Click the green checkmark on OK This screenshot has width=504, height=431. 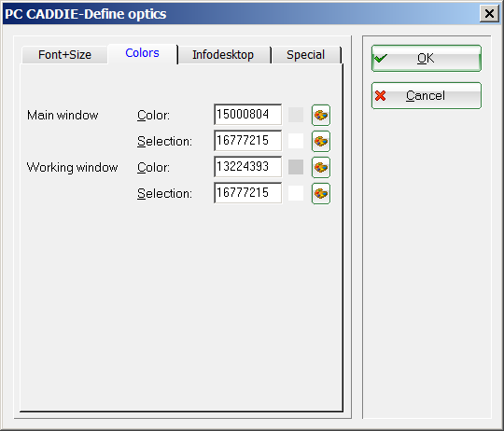tap(381, 59)
